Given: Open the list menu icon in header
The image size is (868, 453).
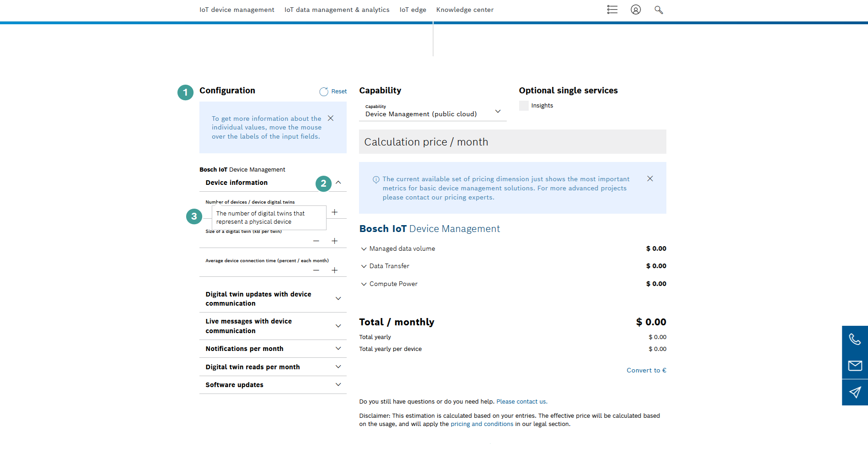Looking at the screenshot, I should (612, 10).
